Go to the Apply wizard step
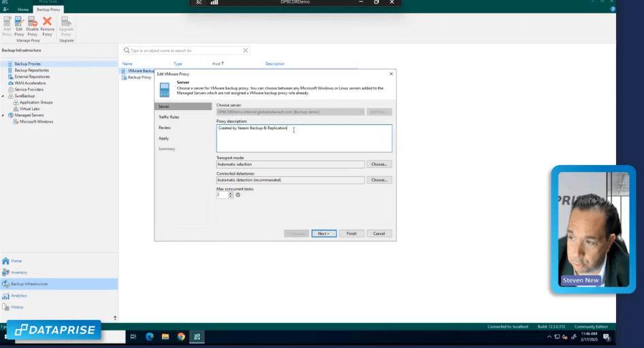 163,138
